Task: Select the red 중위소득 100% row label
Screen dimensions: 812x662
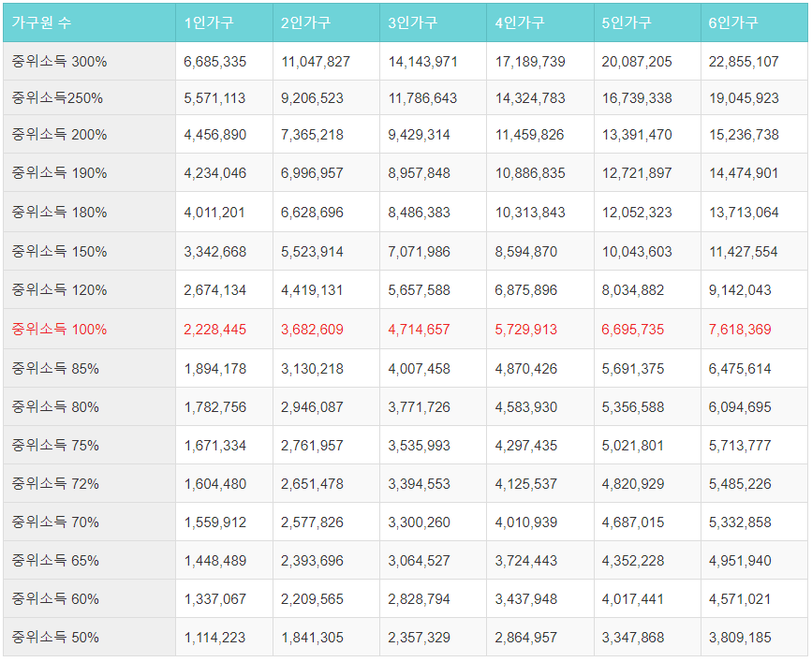Action: [59, 329]
